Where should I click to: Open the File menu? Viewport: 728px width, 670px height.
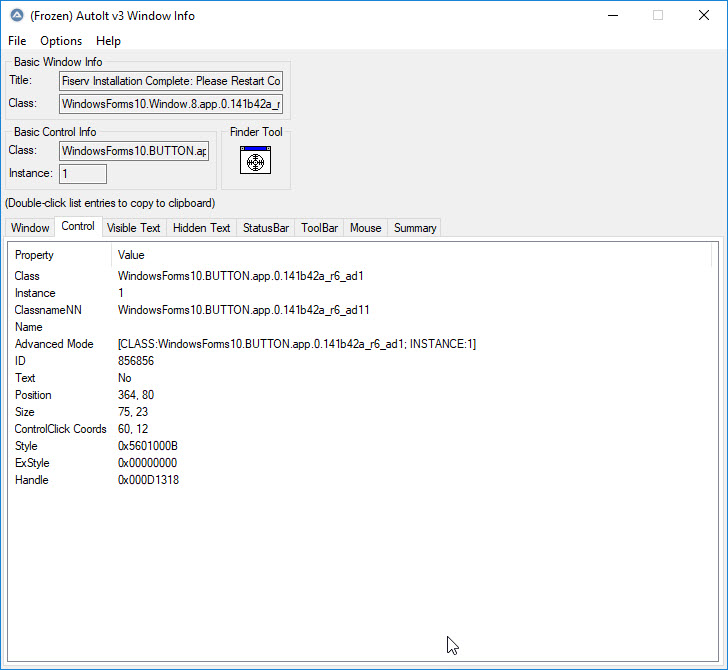(x=17, y=41)
